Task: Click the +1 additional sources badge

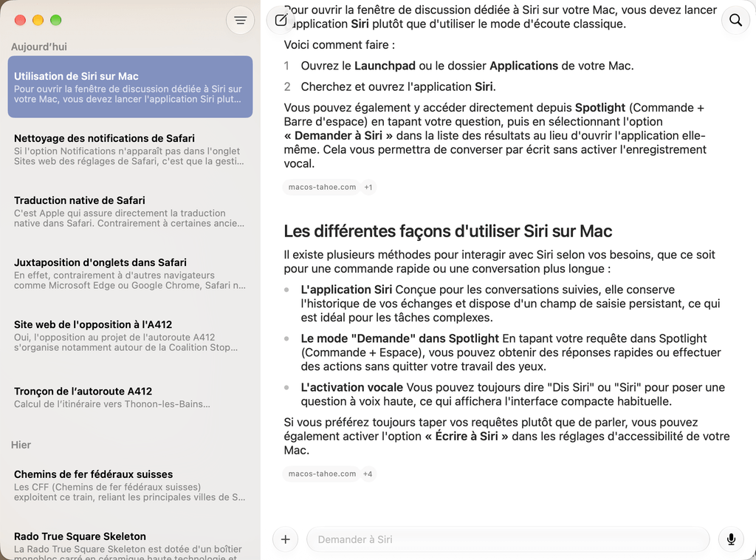Action: click(x=368, y=187)
